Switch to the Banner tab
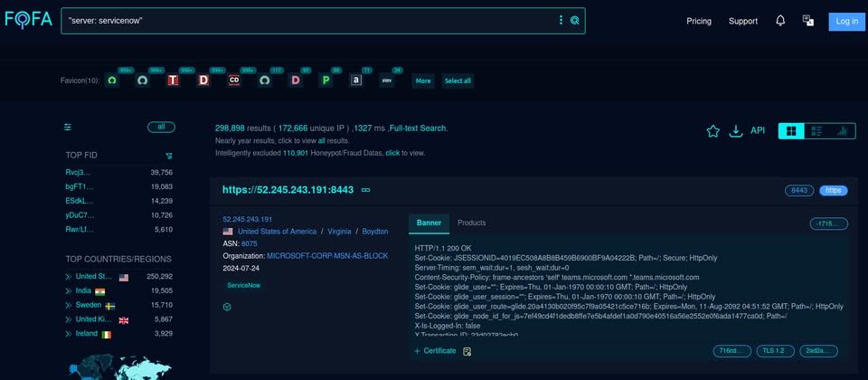 pos(429,223)
